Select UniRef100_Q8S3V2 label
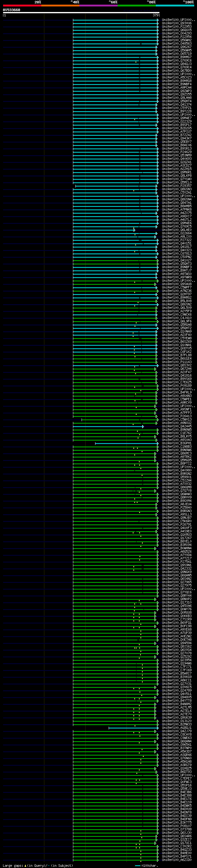Screen dimensions: 197x868 (176, 365)
